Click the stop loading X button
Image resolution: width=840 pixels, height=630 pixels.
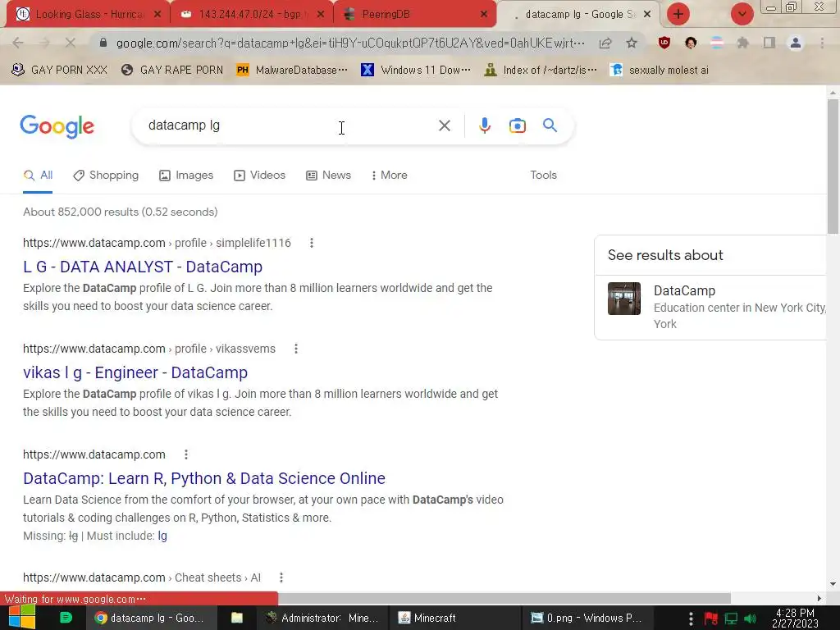pos(71,43)
